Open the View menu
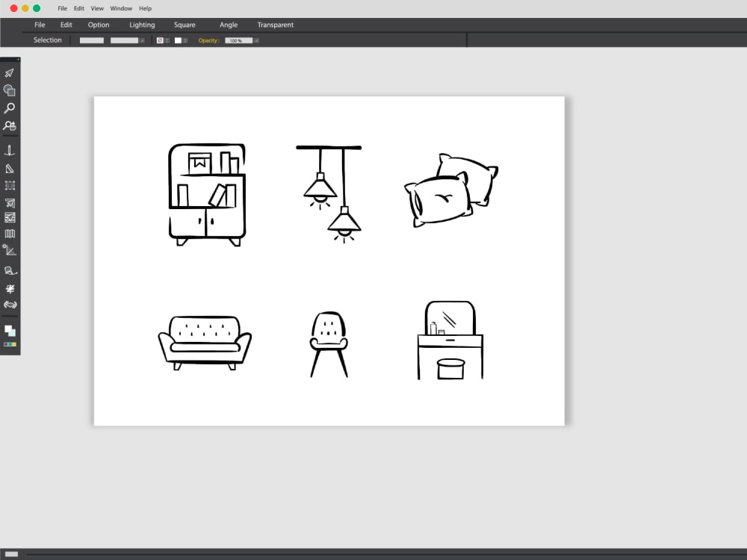Viewport: 747px width, 560px height. 97,8
